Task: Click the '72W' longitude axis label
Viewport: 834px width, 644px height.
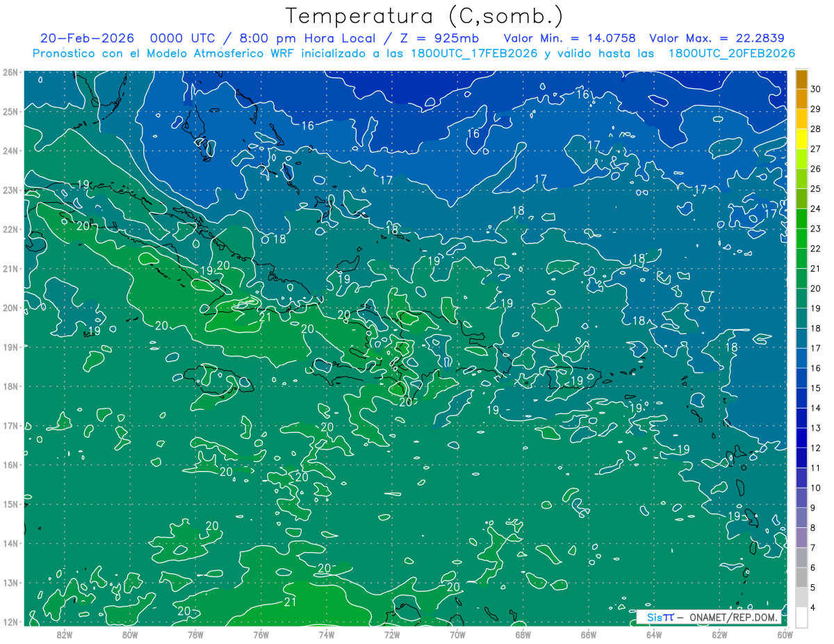Action: coord(391,634)
